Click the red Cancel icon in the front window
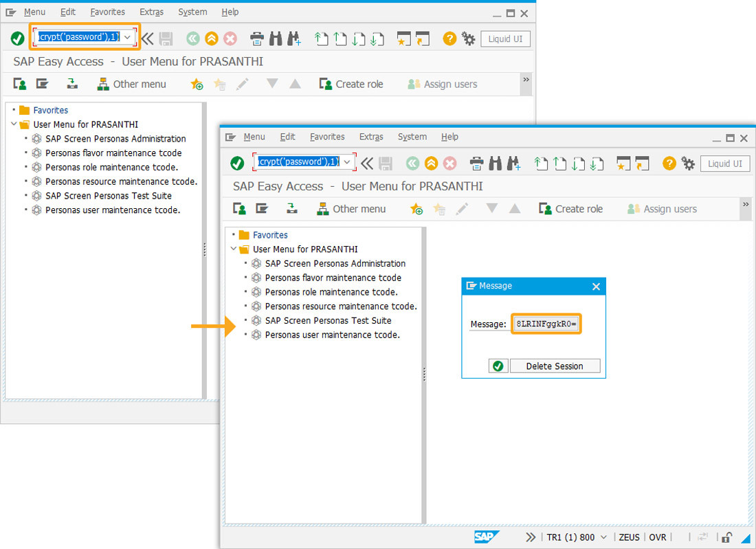Image resolution: width=756 pixels, height=549 pixels. click(450, 164)
